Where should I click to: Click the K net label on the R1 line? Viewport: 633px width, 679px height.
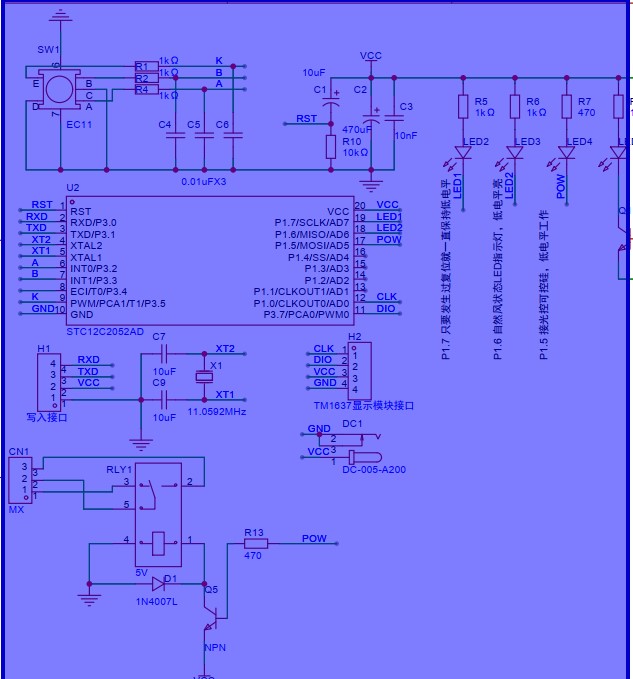(219, 61)
